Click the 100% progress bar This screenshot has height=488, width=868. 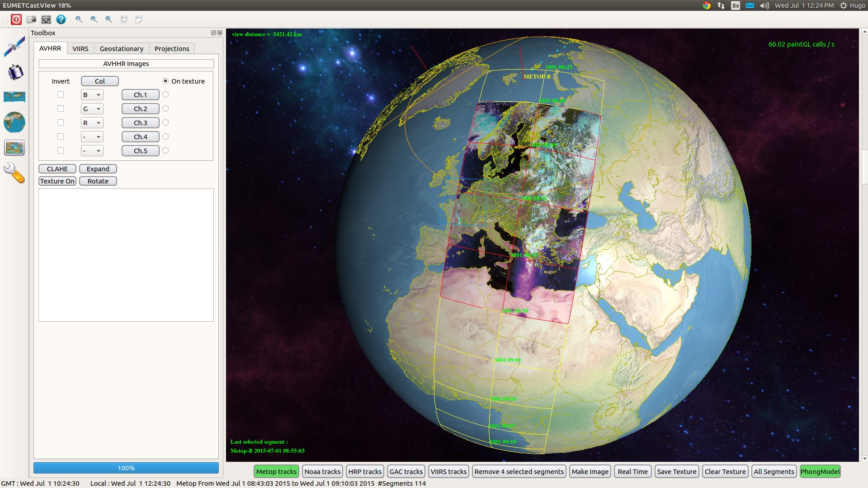[126, 468]
